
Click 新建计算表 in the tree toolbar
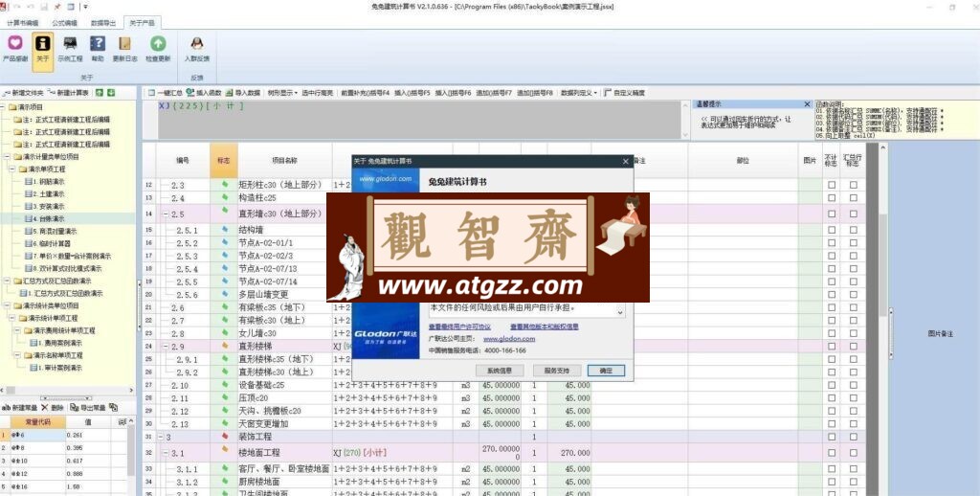68,93
